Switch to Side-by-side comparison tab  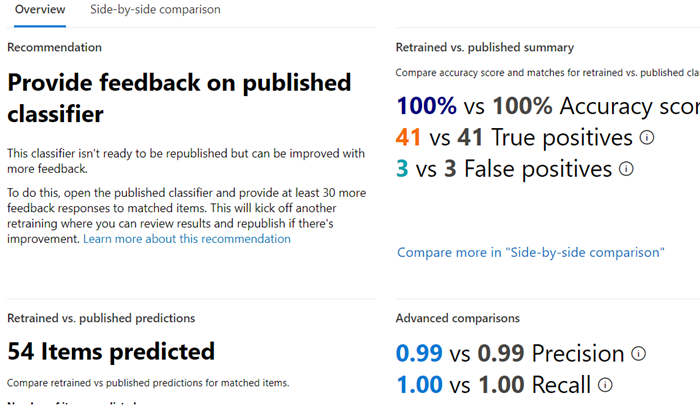tap(155, 10)
